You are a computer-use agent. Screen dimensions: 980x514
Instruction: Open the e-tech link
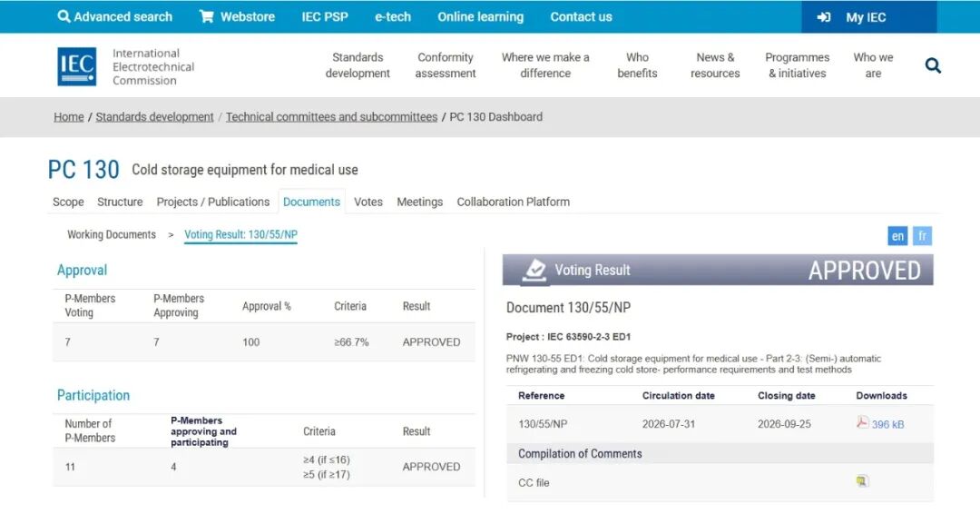(x=393, y=17)
